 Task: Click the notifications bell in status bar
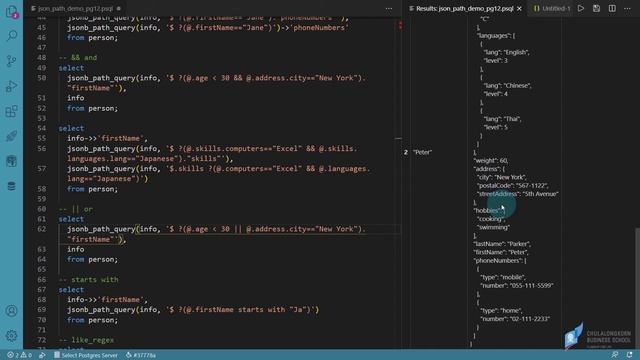tap(629, 355)
